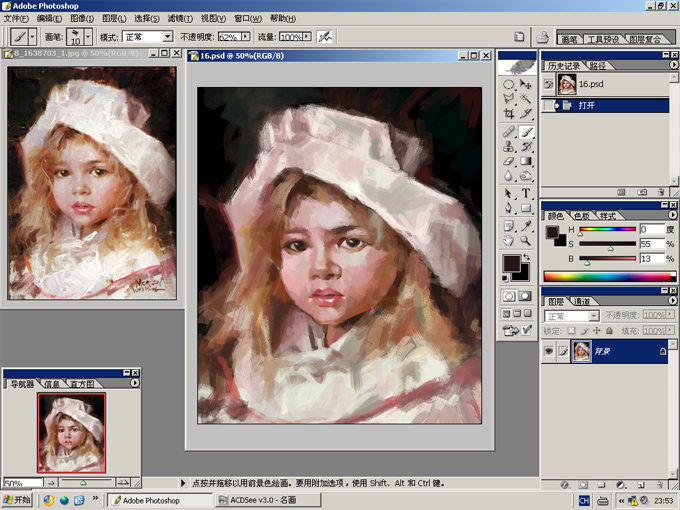Screen dimensions: 680x510
Task: Click the Delete layer trash icon
Action: [660, 485]
